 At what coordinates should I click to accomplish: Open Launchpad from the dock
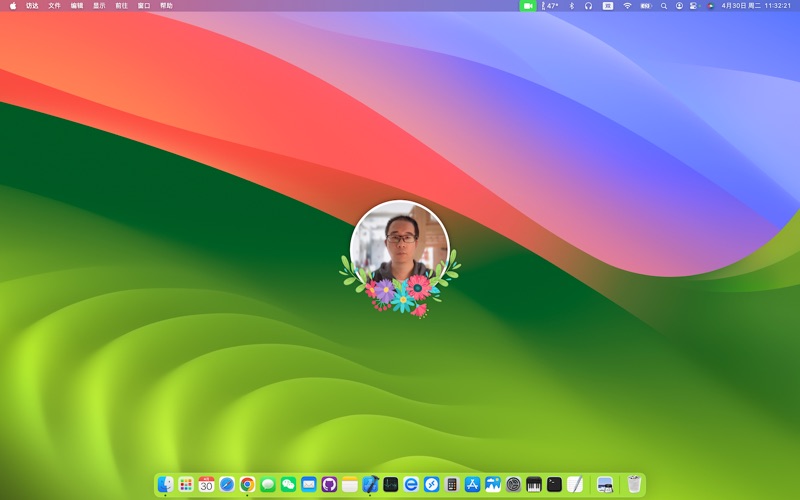(x=186, y=484)
